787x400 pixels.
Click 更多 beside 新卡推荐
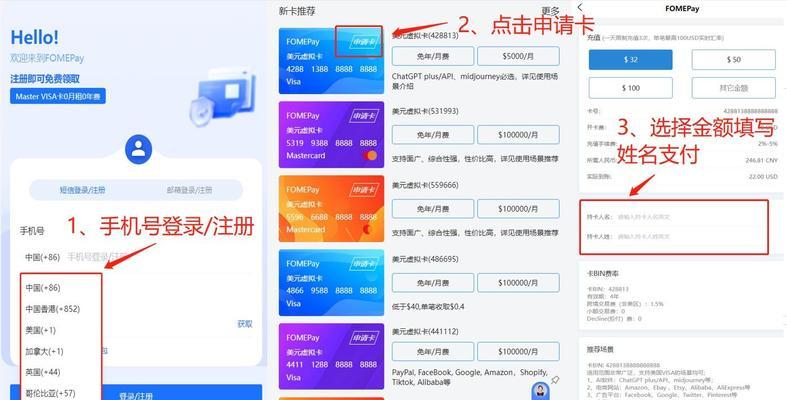[x=550, y=11]
